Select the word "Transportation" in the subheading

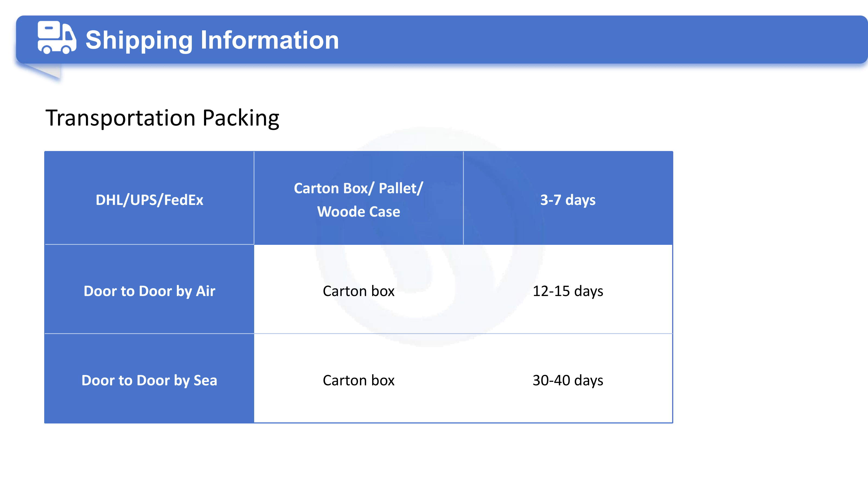(121, 118)
